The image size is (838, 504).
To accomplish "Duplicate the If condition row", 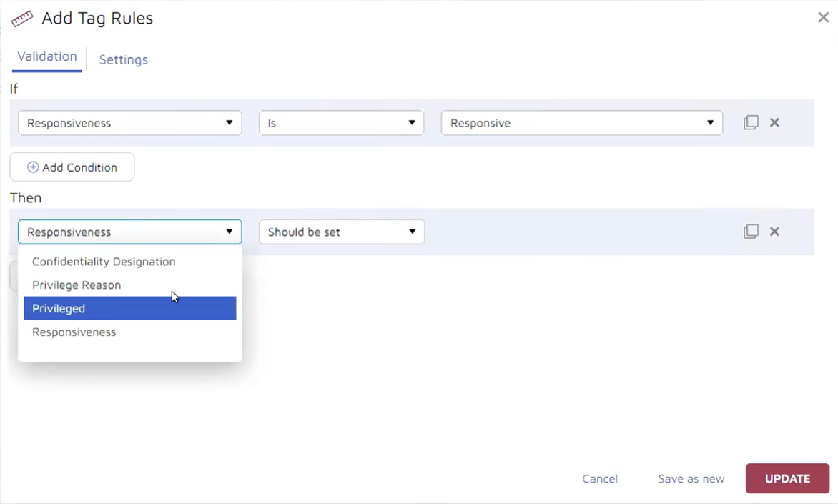I will pos(751,122).
